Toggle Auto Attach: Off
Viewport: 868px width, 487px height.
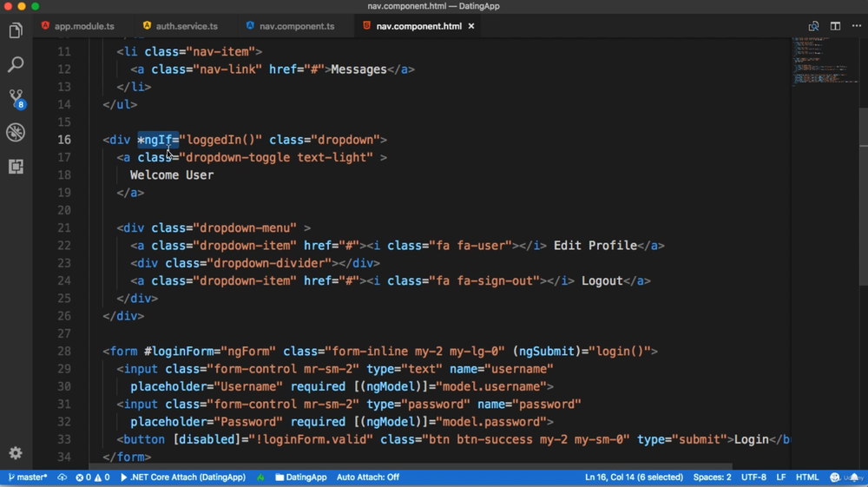[x=367, y=477]
